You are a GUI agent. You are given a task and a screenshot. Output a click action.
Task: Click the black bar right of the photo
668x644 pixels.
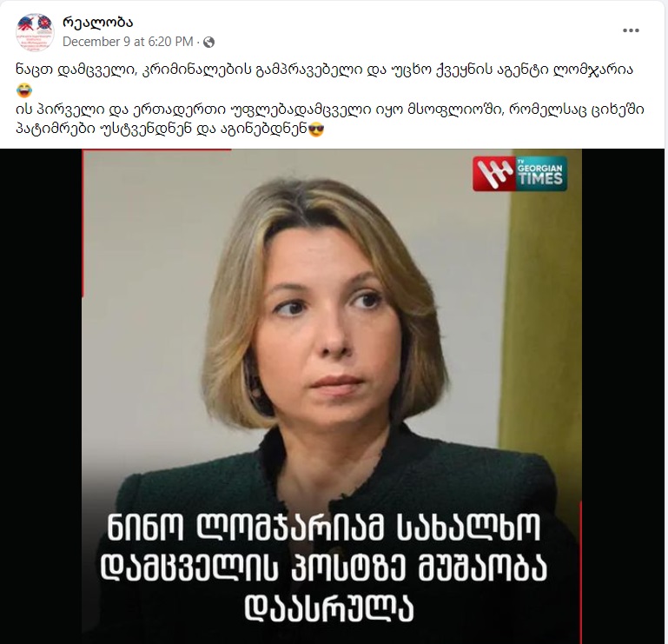pyautogui.click(x=623, y=396)
